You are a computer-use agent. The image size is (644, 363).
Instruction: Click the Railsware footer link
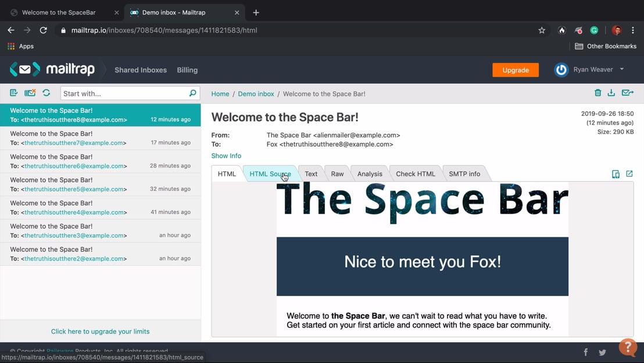tap(60, 351)
